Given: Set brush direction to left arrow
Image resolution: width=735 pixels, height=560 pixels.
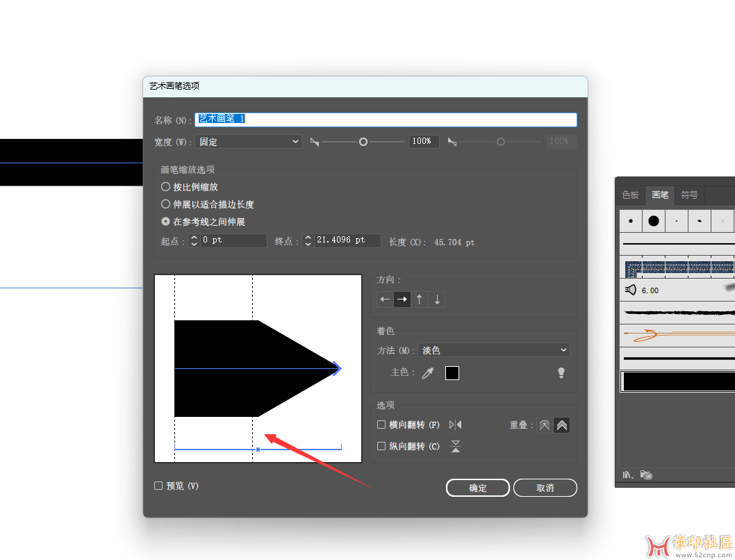Looking at the screenshot, I should (385, 299).
